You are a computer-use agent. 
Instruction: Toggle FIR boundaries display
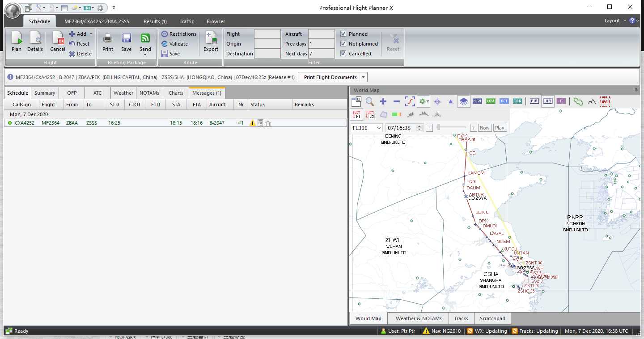point(534,101)
